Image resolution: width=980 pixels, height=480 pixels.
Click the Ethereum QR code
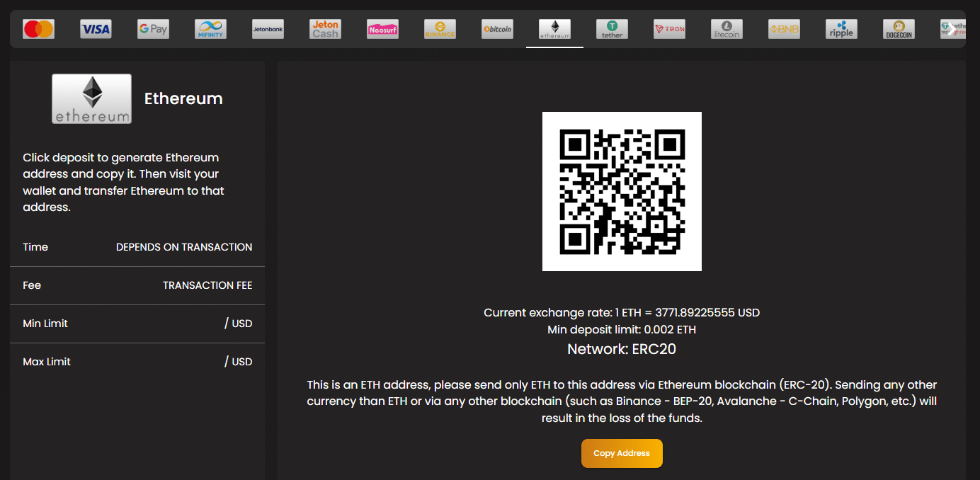[622, 191]
